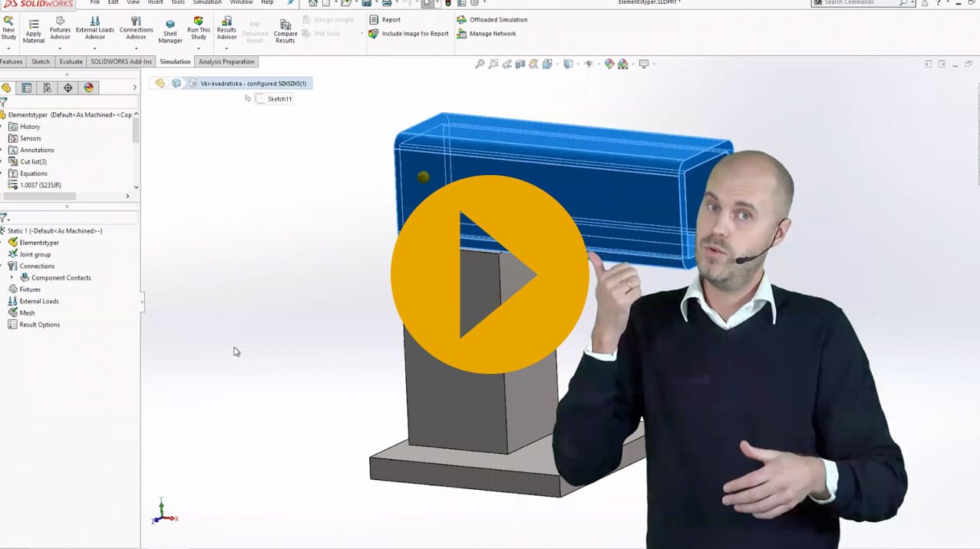The width and height of the screenshot is (980, 549).
Task: Open the Insert menu
Action: (155, 3)
